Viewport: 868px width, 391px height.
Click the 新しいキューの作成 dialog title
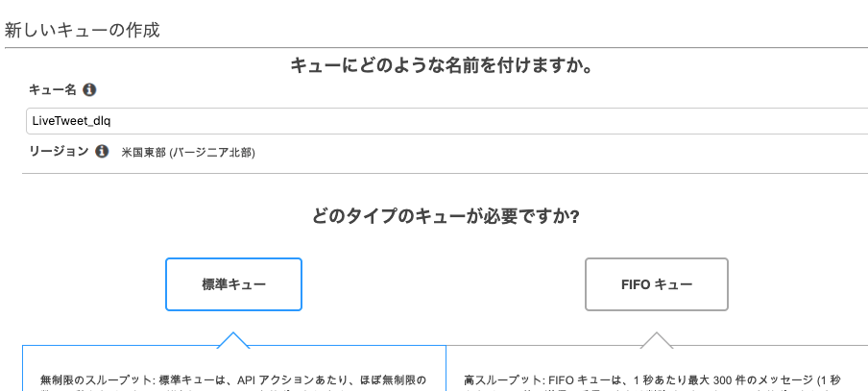coord(82,30)
